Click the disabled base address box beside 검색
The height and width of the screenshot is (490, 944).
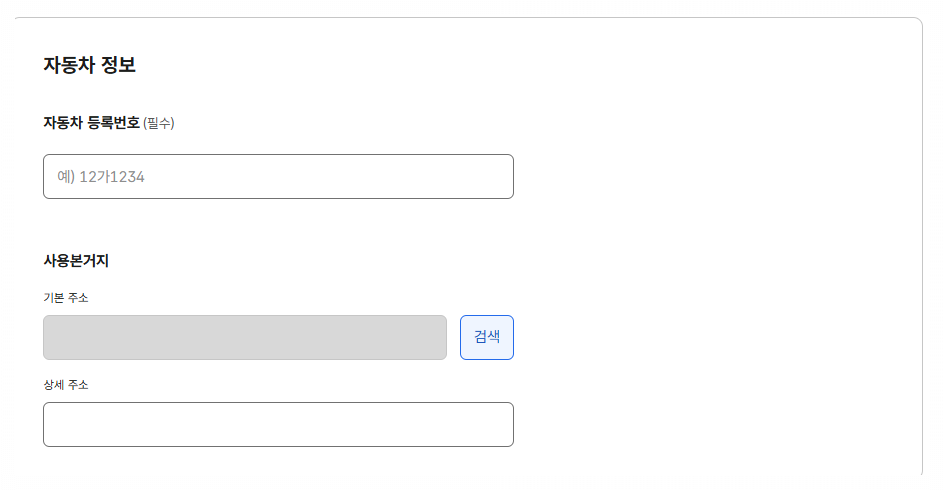click(x=245, y=337)
